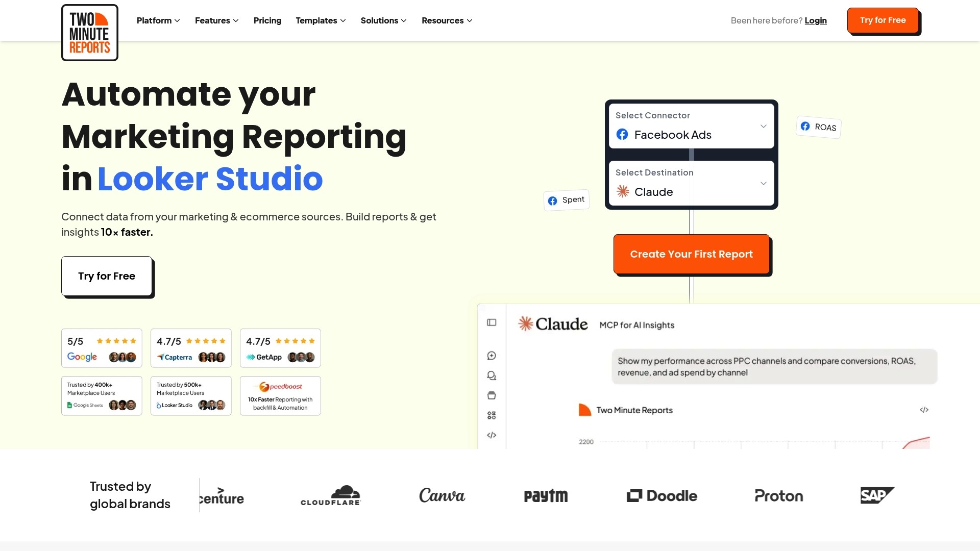980x551 pixels.
Task: Click the Doodle brand logo
Action: tap(661, 495)
